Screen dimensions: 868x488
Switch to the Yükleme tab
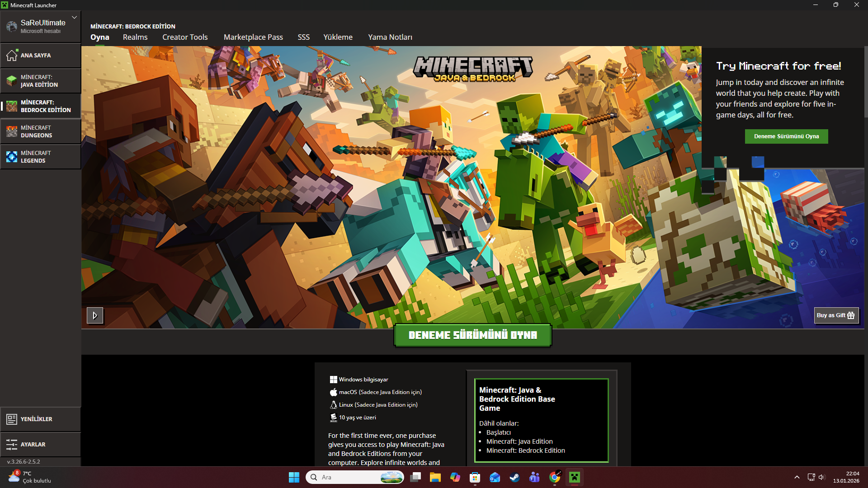[x=338, y=37]
